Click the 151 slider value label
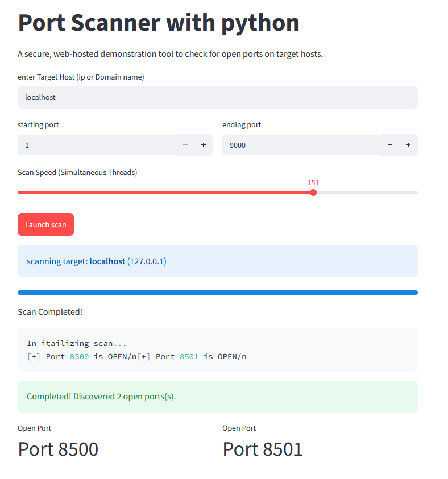Screen dimensions: 448x479 coord(313,183)
